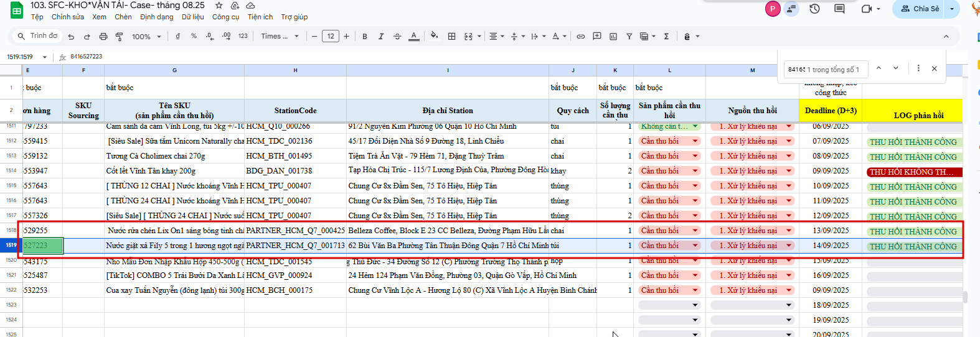Open version history clock icon
980x337 pixels.
click(x=814, y=9)
